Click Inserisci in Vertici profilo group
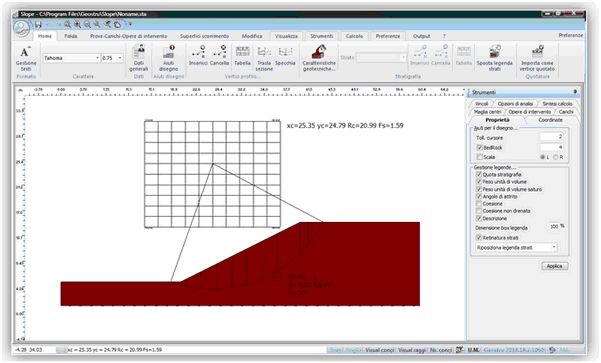601x363 pixels. pyautogui.click(x=198, y=55)
